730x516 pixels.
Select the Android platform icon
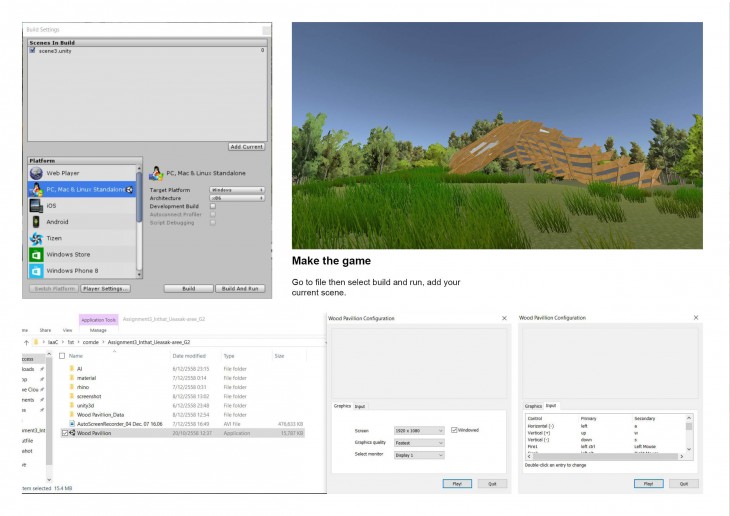[x=37, y=221]
